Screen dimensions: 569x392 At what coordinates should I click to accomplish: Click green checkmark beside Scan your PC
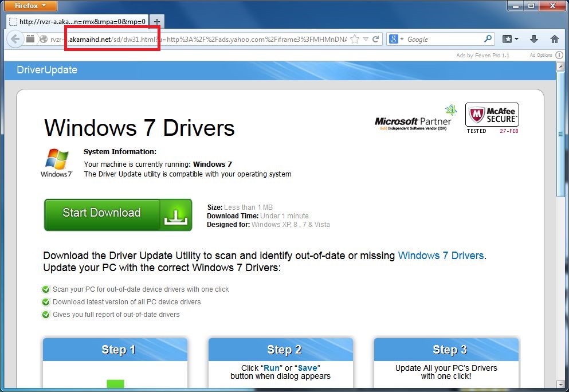tap(46, 289)
